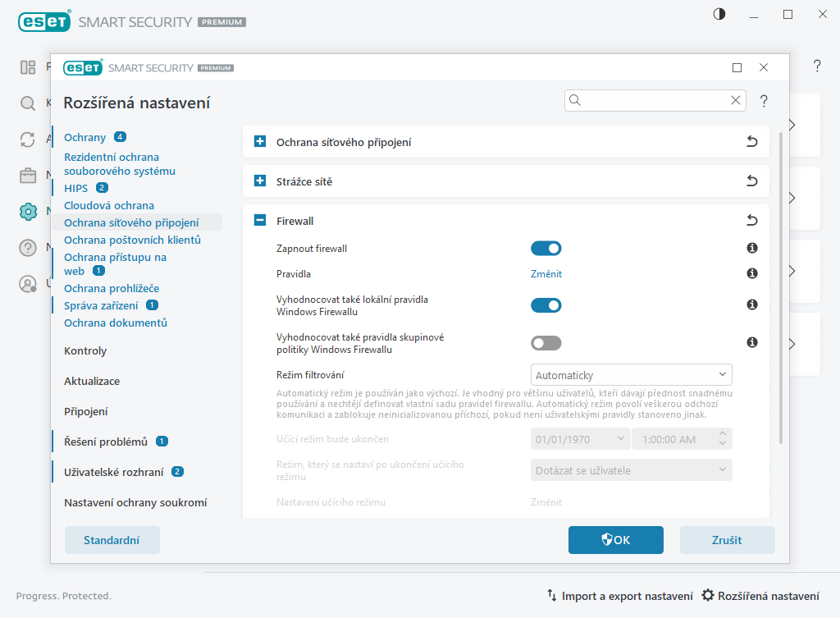This screenshot has height=618, width=840.
Task: Open the help question mark beside search
Action: 764,101
